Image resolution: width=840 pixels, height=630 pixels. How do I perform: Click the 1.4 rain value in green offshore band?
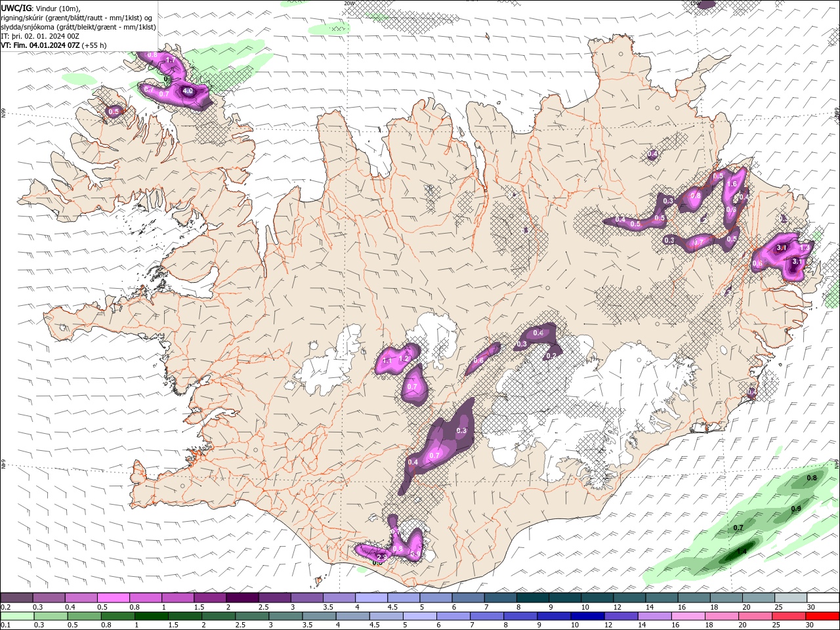(x=742, y=551)
